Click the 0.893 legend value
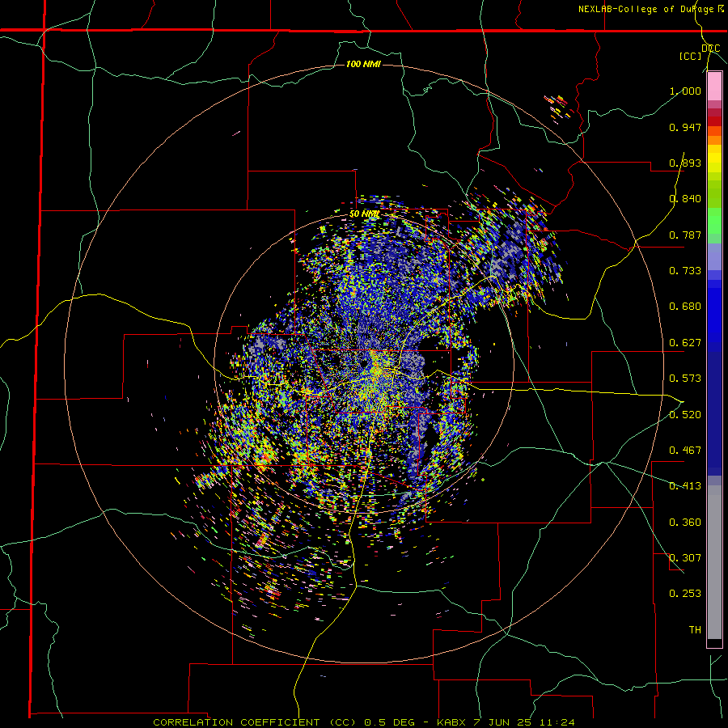The width and height of the screenshot is (728, 728). (685, 163)
